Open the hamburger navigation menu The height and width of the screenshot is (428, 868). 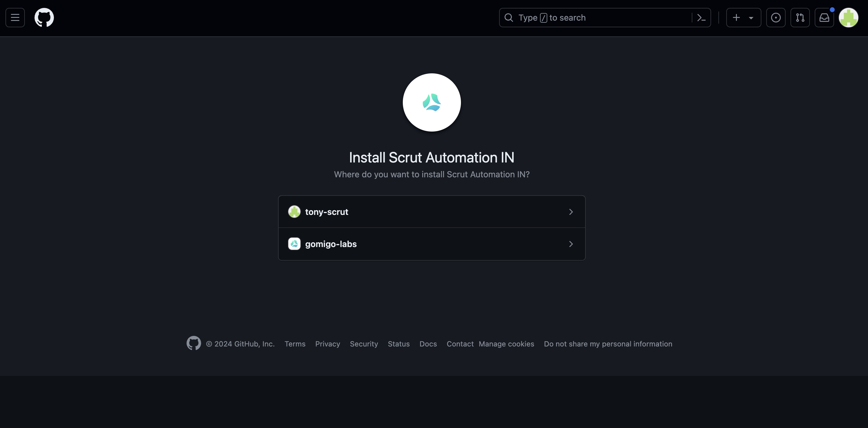pos(15,18)
